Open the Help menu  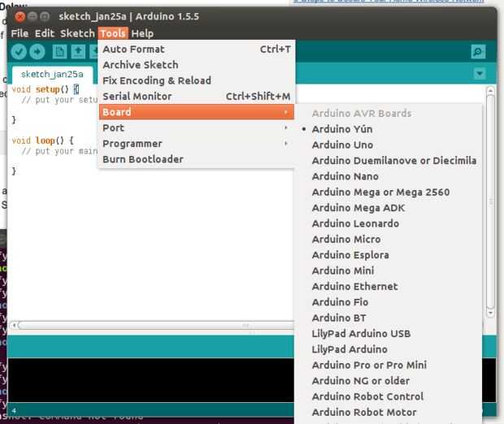142,33
